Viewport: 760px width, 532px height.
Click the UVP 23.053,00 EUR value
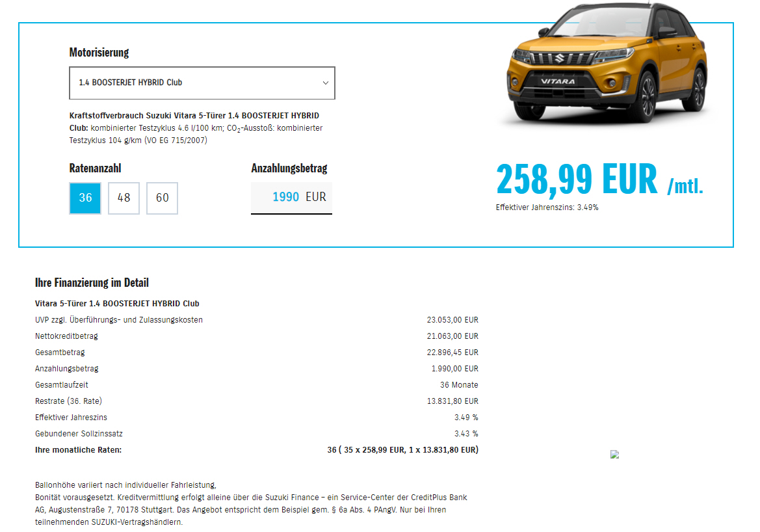(452, 320)
